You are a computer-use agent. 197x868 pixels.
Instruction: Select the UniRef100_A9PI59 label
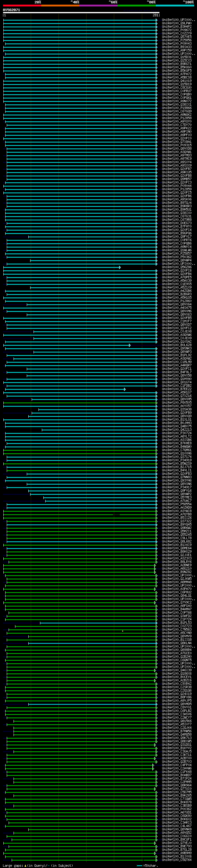pyautogui.click(x=177, y=50)
